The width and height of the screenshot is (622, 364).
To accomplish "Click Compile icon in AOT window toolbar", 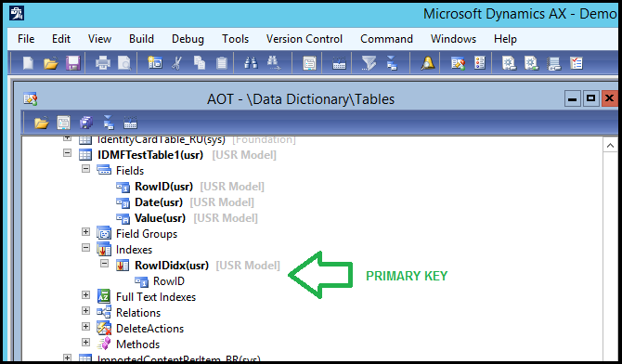I will [x=130, y=123].
